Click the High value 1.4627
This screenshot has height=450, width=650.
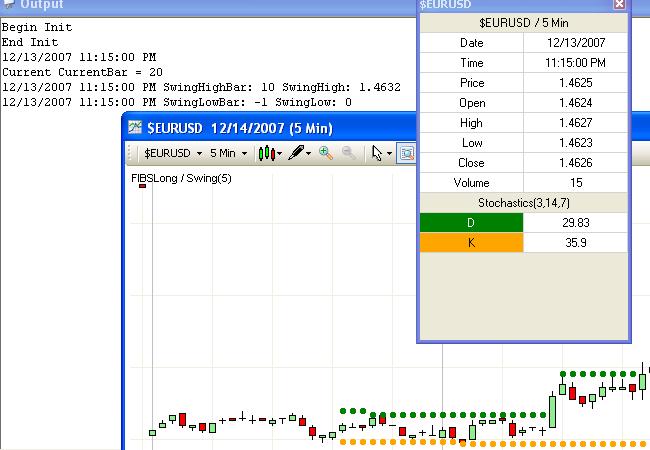[575, 123]
